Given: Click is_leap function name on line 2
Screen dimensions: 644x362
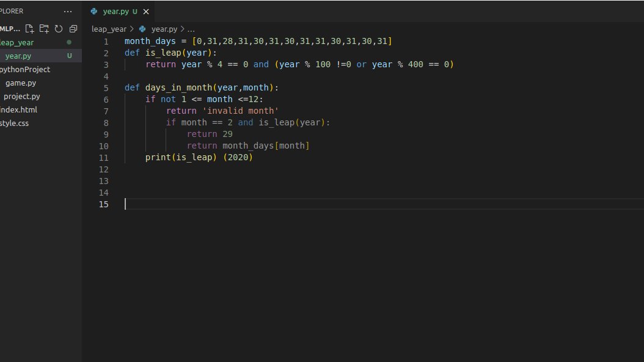Looking at the screenshot, I should (163, 53).
